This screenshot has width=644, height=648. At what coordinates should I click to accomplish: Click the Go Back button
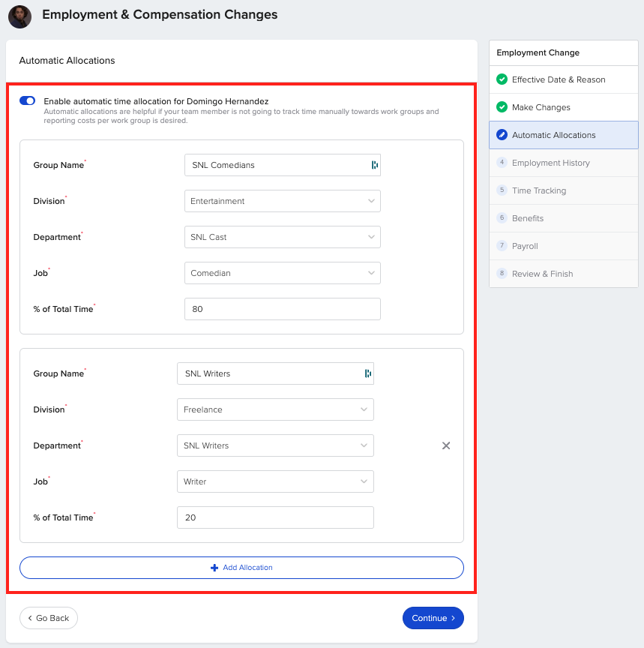click(x=49, y=618)
